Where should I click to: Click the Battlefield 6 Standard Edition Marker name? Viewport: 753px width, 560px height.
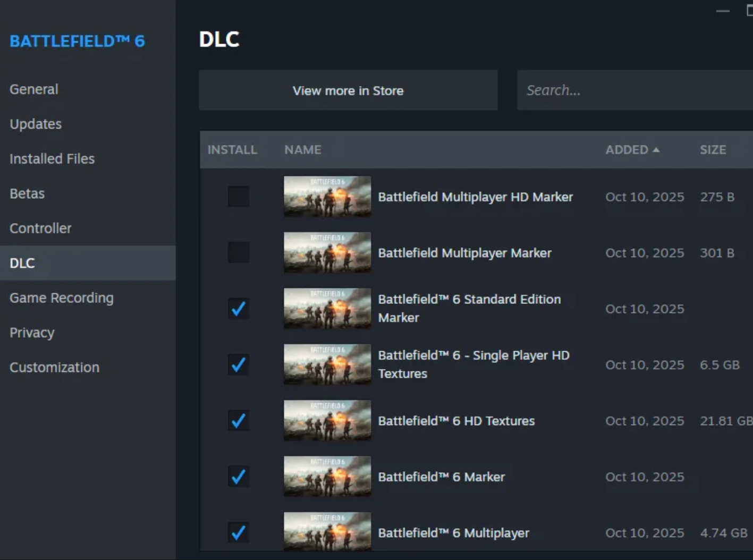(469, 309)
